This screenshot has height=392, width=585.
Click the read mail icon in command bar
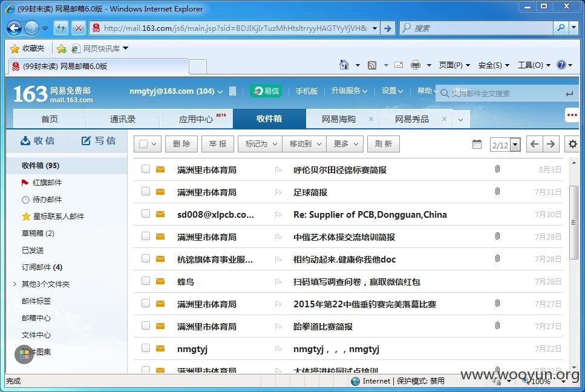pyautogui.click(x=399, y=65)
